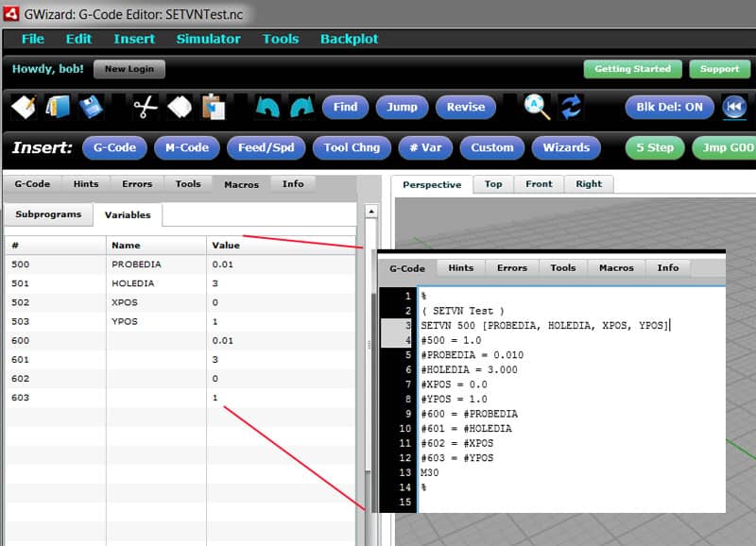756x546 pixels.
Task: Create a new G-code file
Action: (23, 108)
